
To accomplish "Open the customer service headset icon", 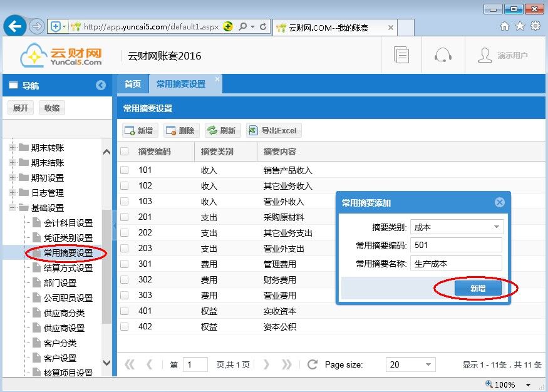I will [443, 55].
